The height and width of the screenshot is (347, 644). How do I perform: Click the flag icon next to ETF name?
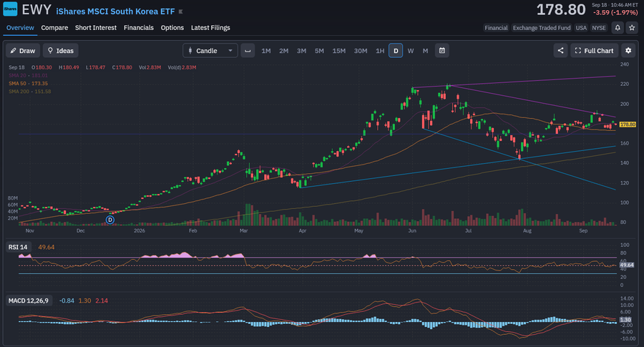tap(181, 12)
